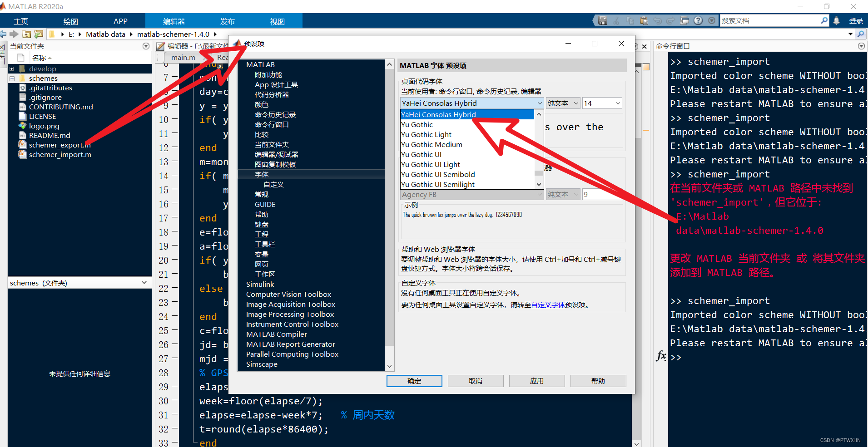Click the up one level folder icon
This screenshot has height=447, width=868.
[26, 34]
